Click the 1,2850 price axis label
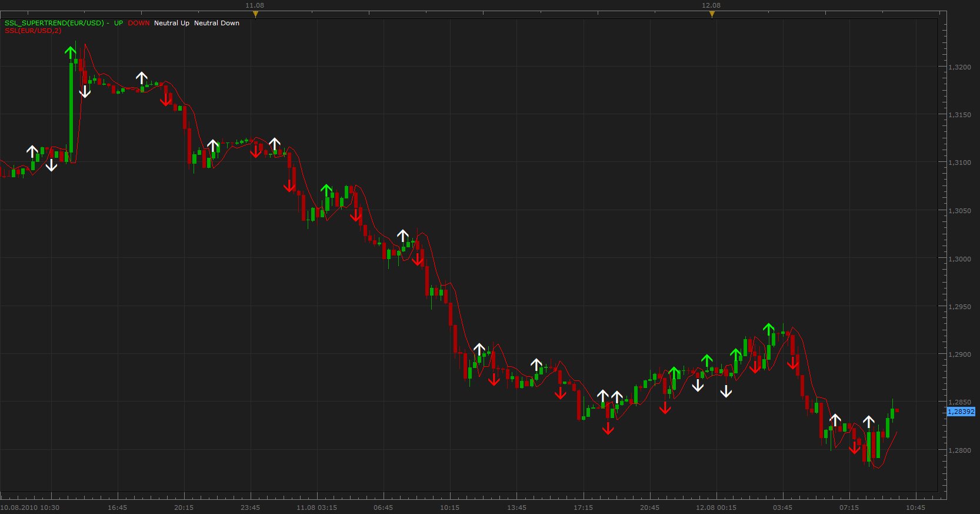This screenshot has width=980, height=514. tap(960, 402)
